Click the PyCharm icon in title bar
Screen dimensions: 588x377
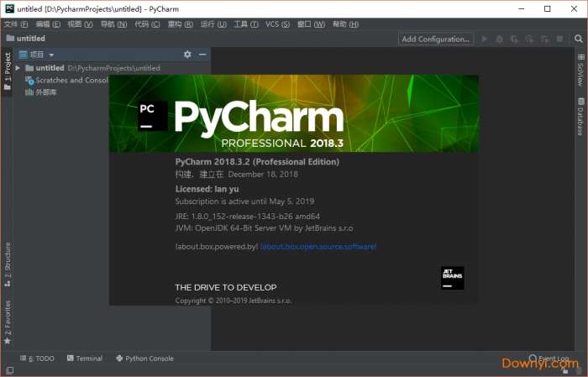pyautogui.click(x=10, y=8)
